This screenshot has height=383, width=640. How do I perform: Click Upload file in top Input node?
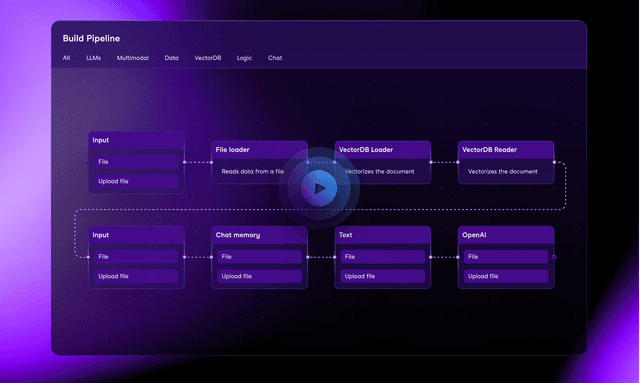(x=136, y=181)
